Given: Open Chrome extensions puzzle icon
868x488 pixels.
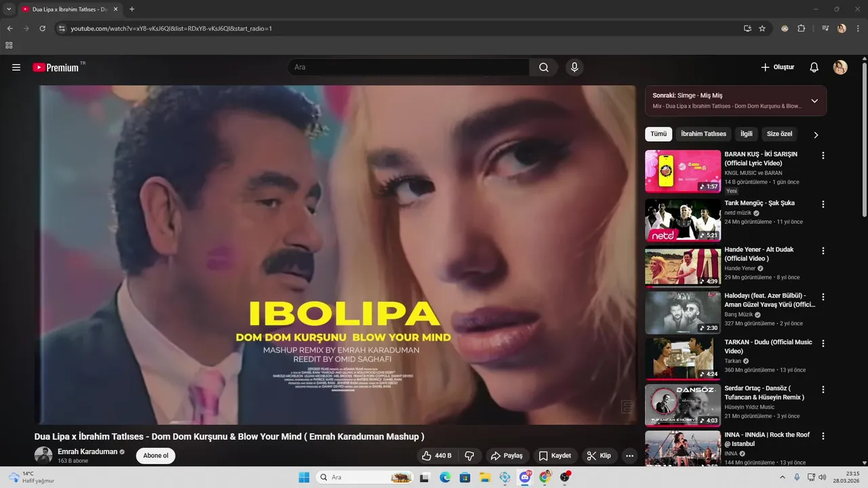Looking at the screenshot, I should (802, 28).
